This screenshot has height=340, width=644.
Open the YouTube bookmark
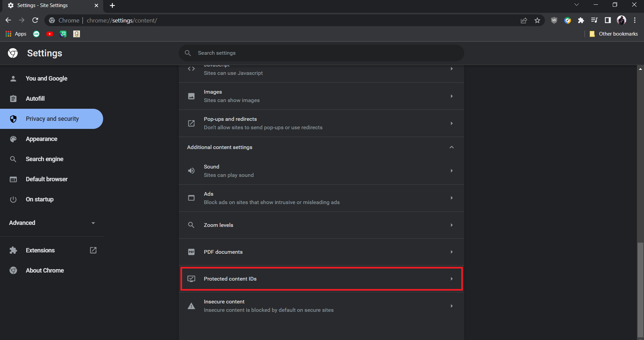pyautogui.click(x=50, y=34)
